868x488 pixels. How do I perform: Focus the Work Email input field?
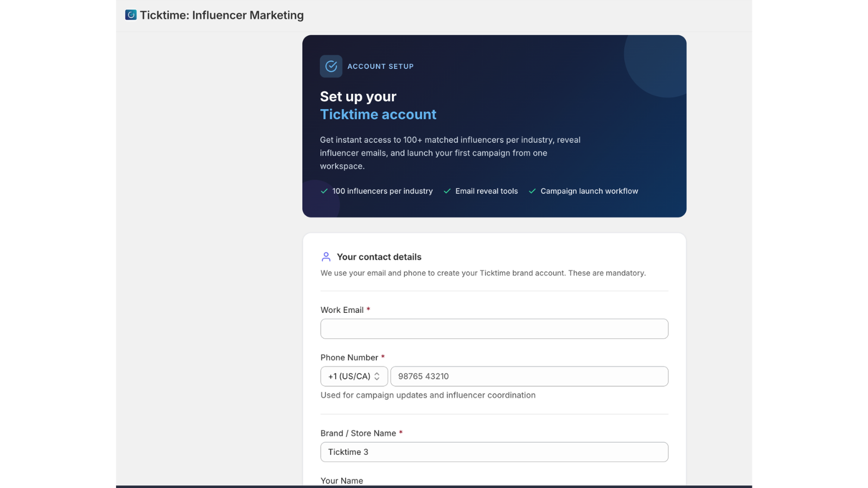[x=494, y=329]
